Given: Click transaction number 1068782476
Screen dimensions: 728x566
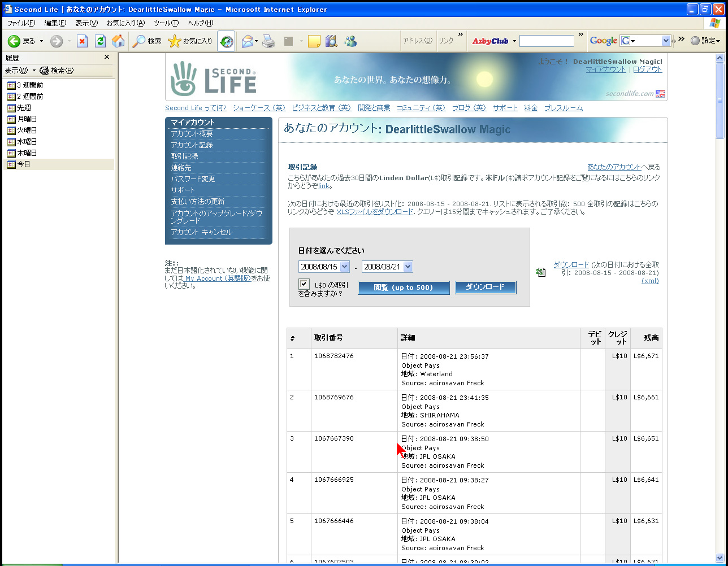Looking at the screenshot, I should point(334,356).
